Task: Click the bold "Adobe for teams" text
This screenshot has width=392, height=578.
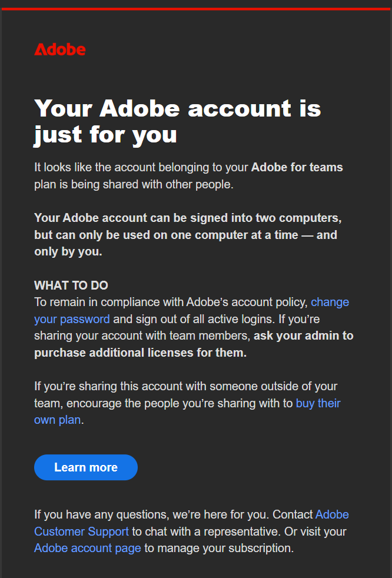Action: point(297,167)
